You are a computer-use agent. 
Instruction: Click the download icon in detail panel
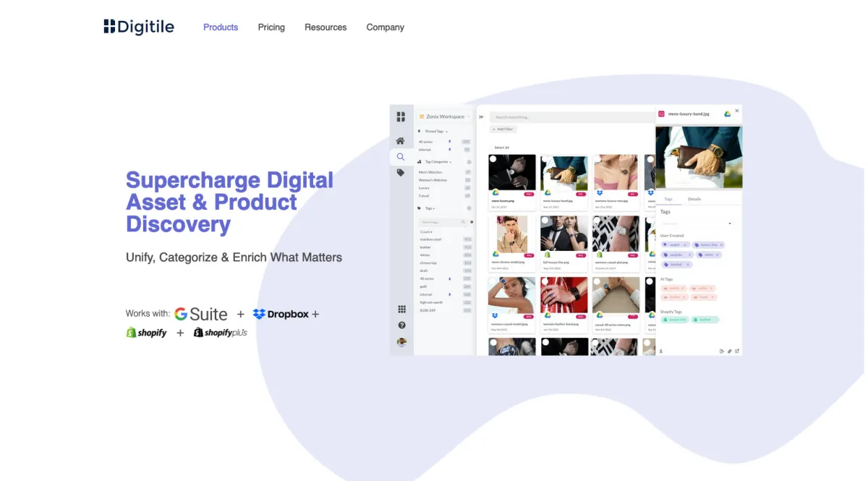[660, 351]
